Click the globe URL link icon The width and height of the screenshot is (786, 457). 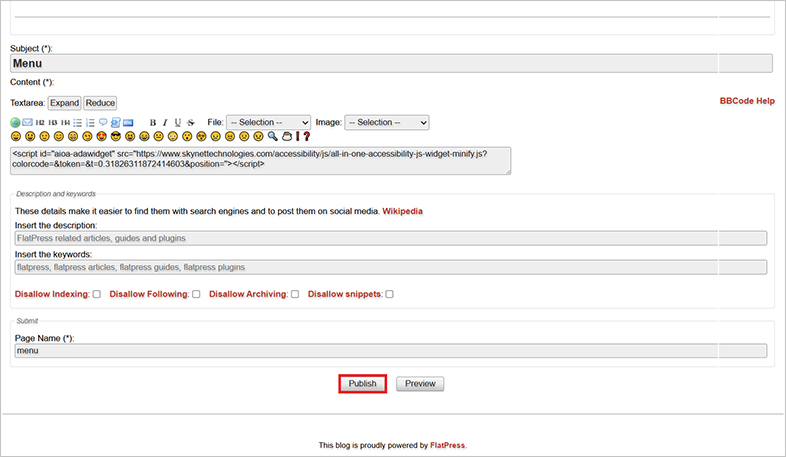click(x=15, y=122)
